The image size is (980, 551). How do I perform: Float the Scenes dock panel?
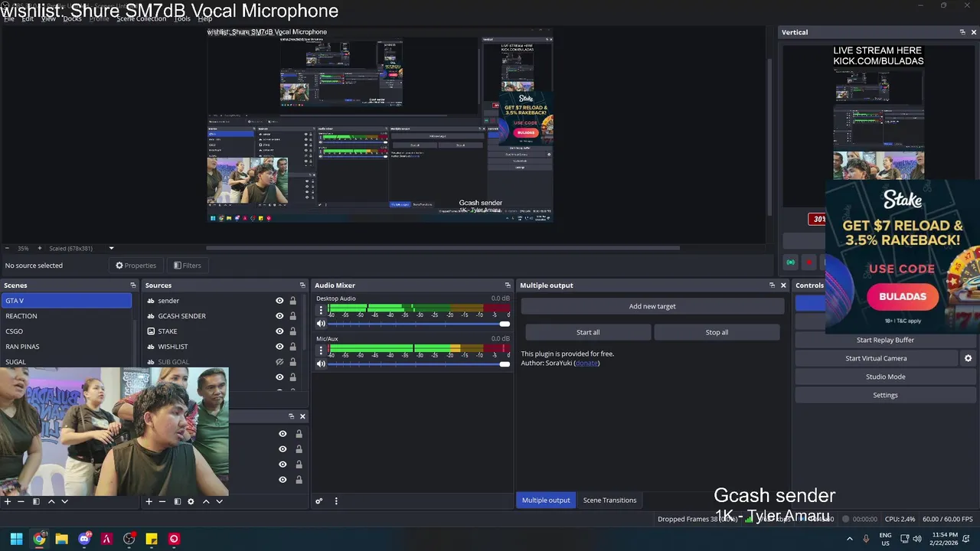click(x=133, y=285)
